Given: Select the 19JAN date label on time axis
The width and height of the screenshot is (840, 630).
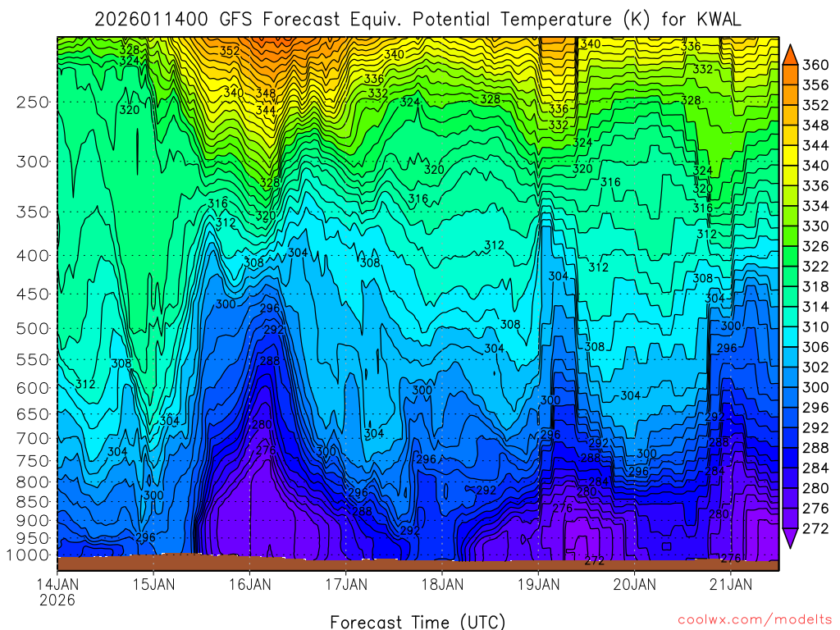Looking at the screenshot, I should 538,584.
